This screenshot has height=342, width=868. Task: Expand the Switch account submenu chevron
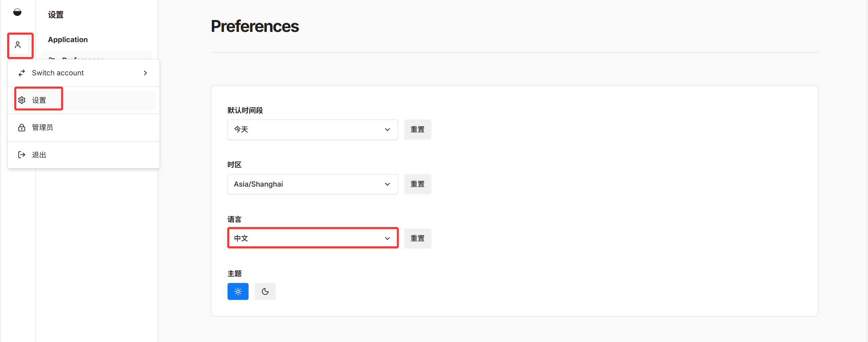point(145,73)
